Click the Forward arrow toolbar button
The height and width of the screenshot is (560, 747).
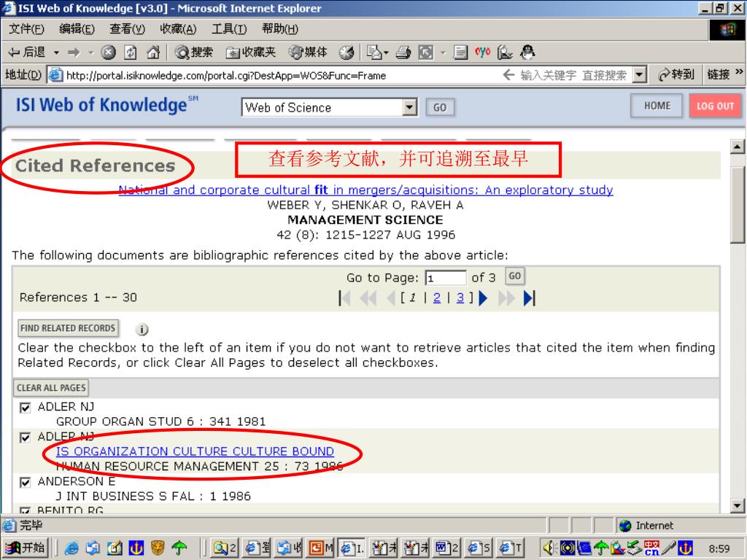pyautogui.click(x=74, y=52)
